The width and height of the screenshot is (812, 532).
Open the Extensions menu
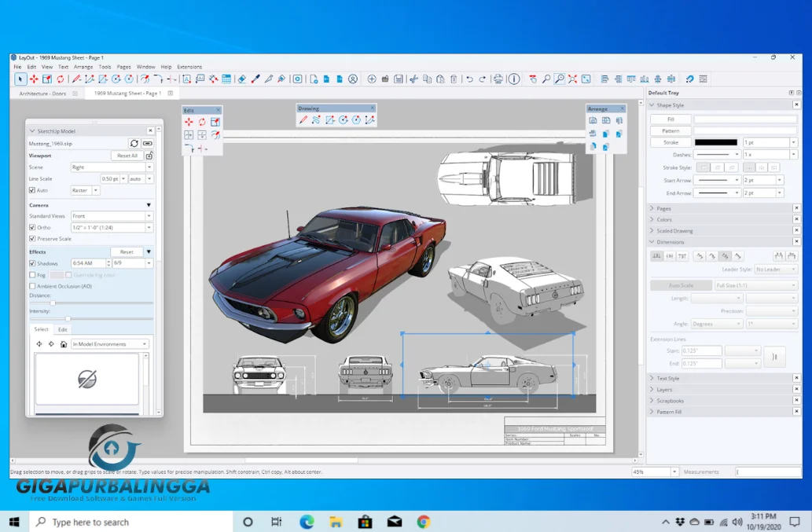click(x=189, y=67)
